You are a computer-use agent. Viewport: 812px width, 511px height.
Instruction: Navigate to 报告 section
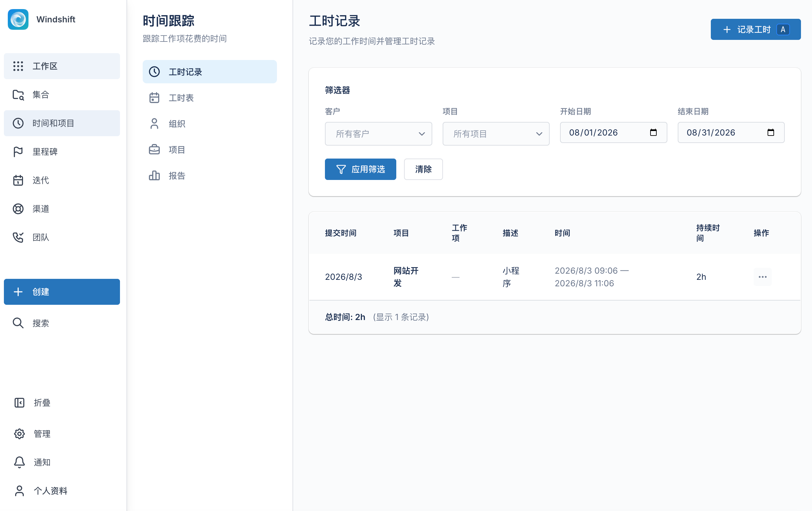pos(210,176)
